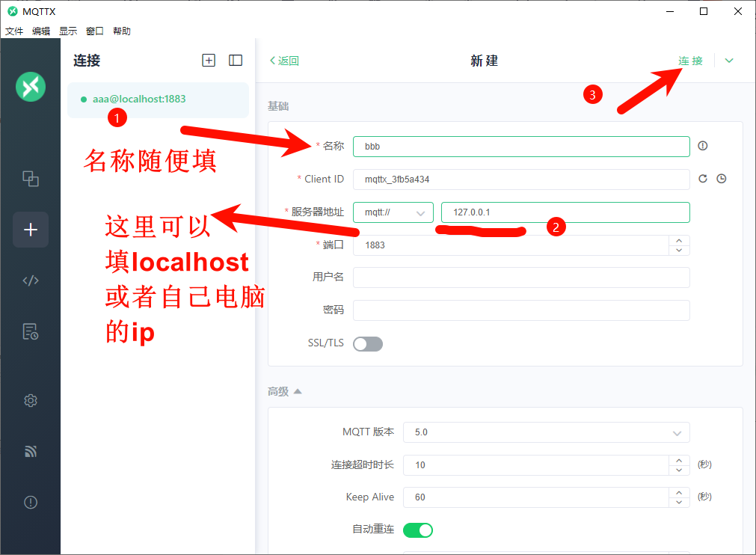The width and height of the screenshot is (756, 555).
Task: Click the MQTTX logo in sidebar
Action: (x=31, y=87)
